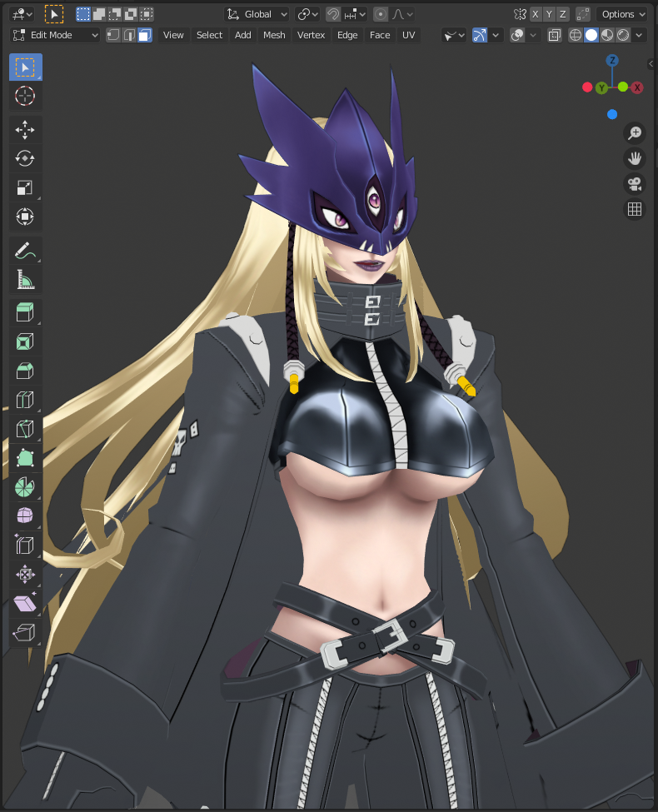Switch to Material Preview shading
The height and width of the screenshot is (812, 658).
(x=607, y=35)
